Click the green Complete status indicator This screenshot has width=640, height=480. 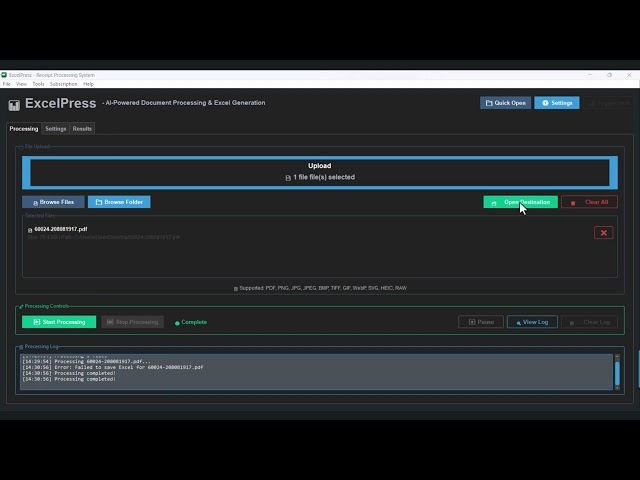[191, 322]
